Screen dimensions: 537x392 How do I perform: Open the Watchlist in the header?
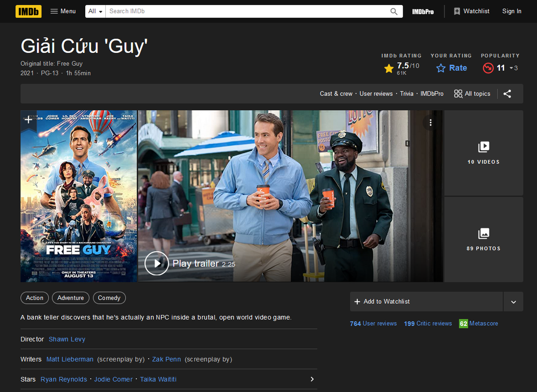[x=471, y=11]
